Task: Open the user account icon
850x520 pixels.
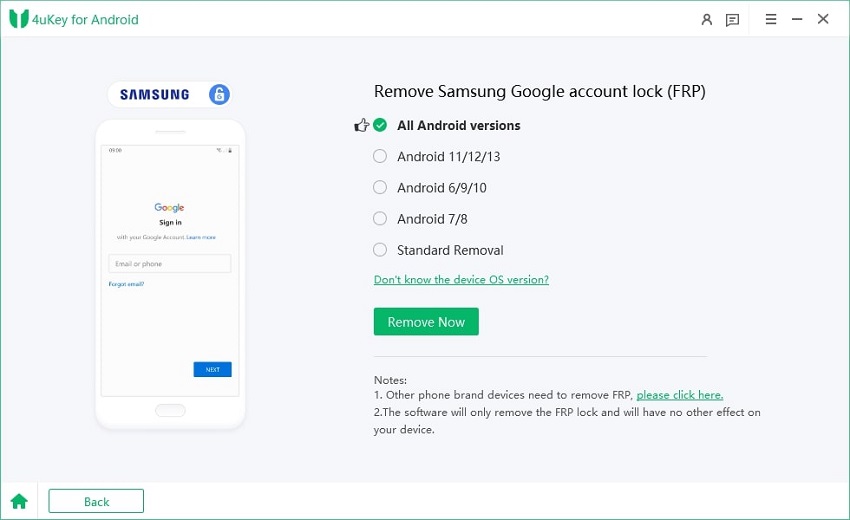Action: click(x=707, y=19)
